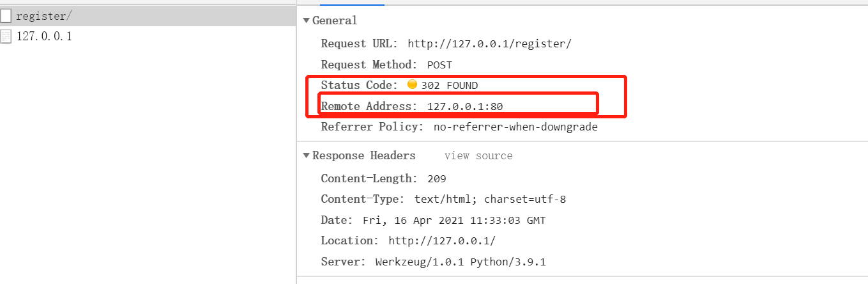The image size is (868, 284).
Task: Click the Location header value http://127.0.0.1/
Action: click(442, 241)
